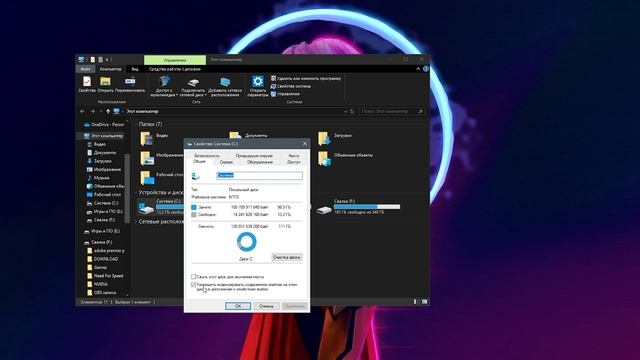Click the drive name input field

tap(259, 176)
